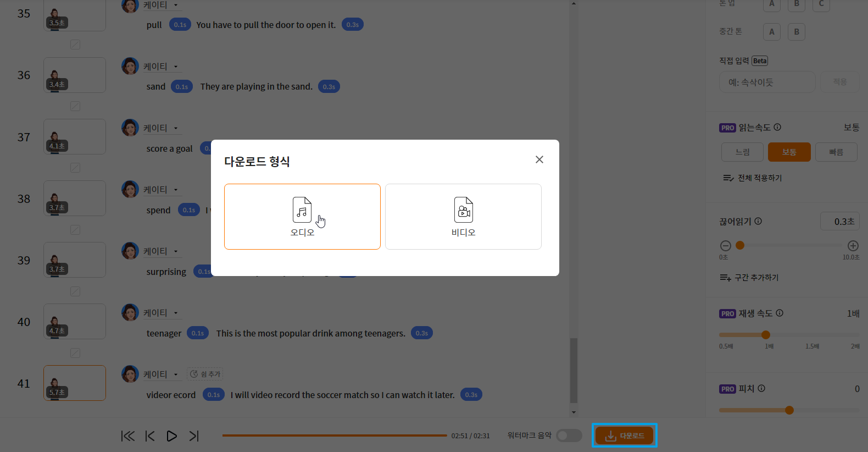Image resolution: width=868 pixels, height=452 pixels.
Task: Tick the checkbox below clip 38
Action: point(75,230)
